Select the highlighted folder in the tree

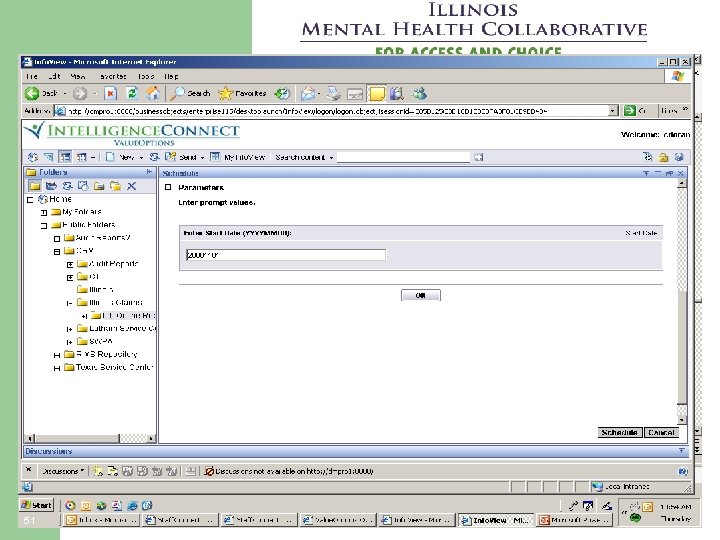(x=128, y=315)
